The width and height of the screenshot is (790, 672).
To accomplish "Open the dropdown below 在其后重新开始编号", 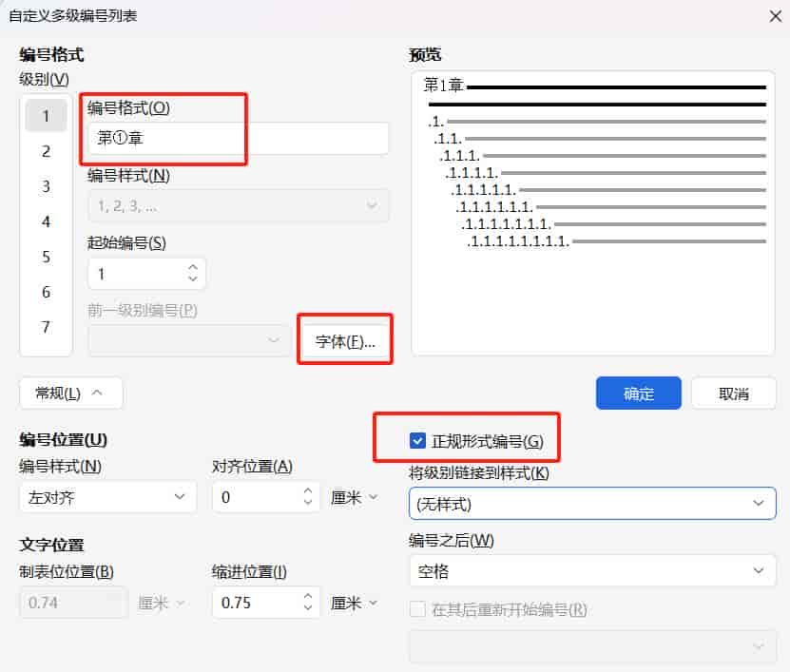I will (x=592, y=645).
